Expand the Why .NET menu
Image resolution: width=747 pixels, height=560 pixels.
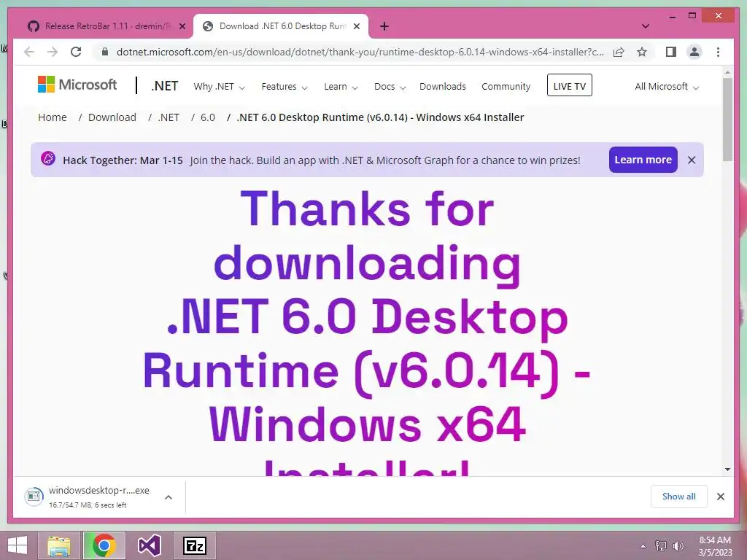click(x=219, y=87)
